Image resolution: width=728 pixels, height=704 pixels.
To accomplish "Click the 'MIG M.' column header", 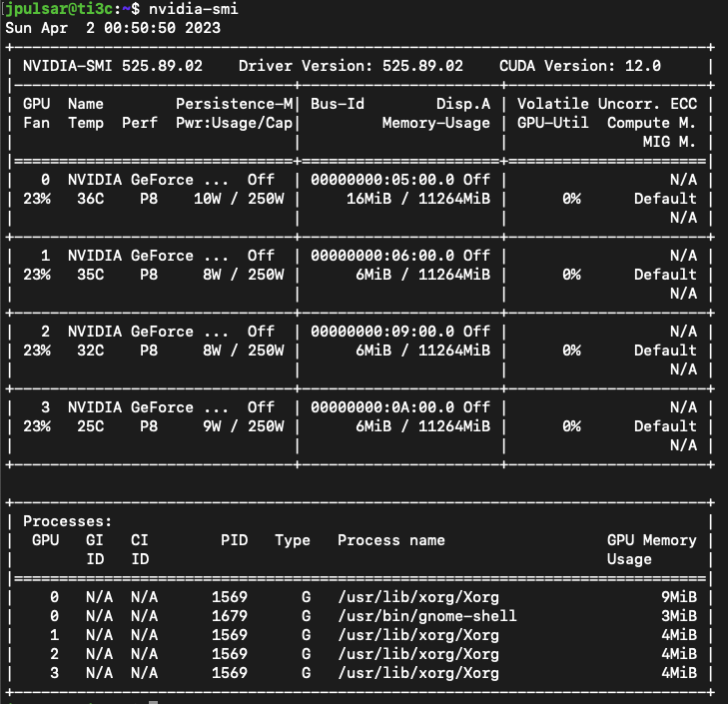I will pyautogui.click(x=669, y=142).
